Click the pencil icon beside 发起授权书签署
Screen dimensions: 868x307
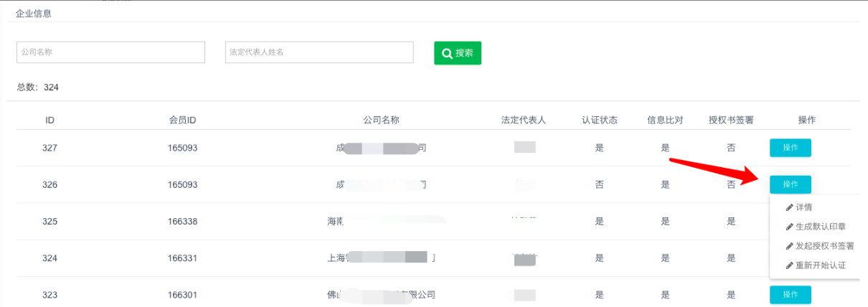[x=790, y=246]
